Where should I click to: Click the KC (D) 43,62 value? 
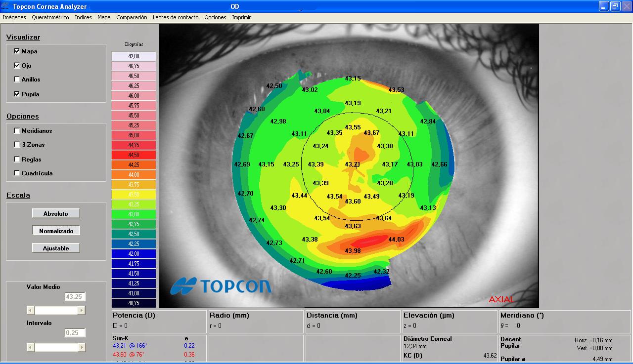click(x=490, y=356)
